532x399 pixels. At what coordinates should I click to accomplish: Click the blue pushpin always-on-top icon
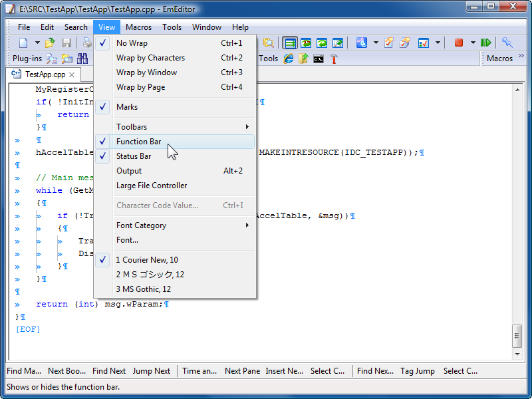tap(507, 43)
